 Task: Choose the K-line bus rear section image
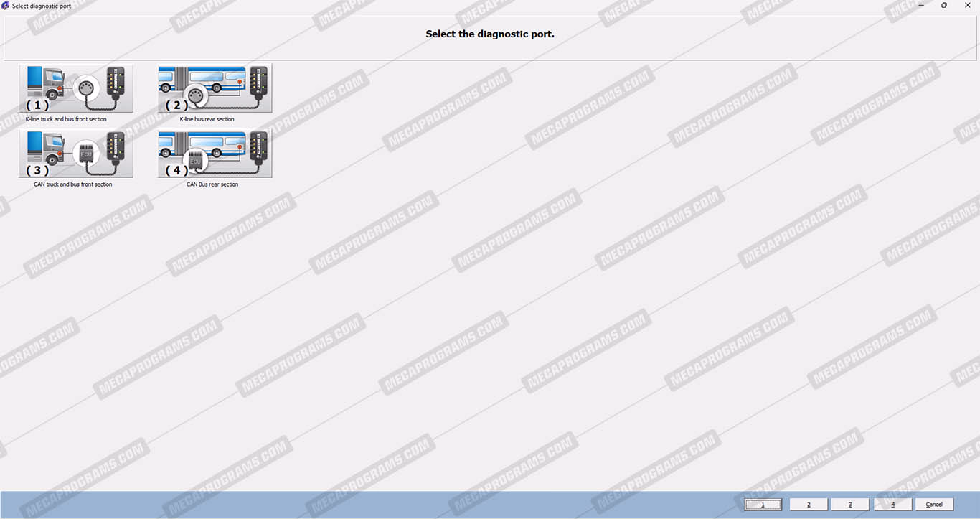pos(215,88)
